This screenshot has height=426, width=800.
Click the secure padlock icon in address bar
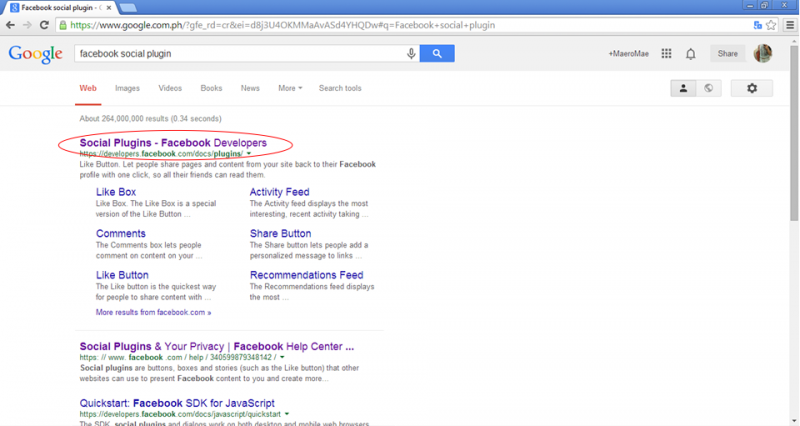[x=63, y=25]
